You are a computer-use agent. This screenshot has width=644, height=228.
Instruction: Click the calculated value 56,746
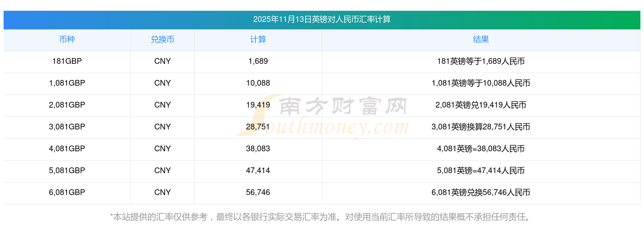tap(258, 193)
